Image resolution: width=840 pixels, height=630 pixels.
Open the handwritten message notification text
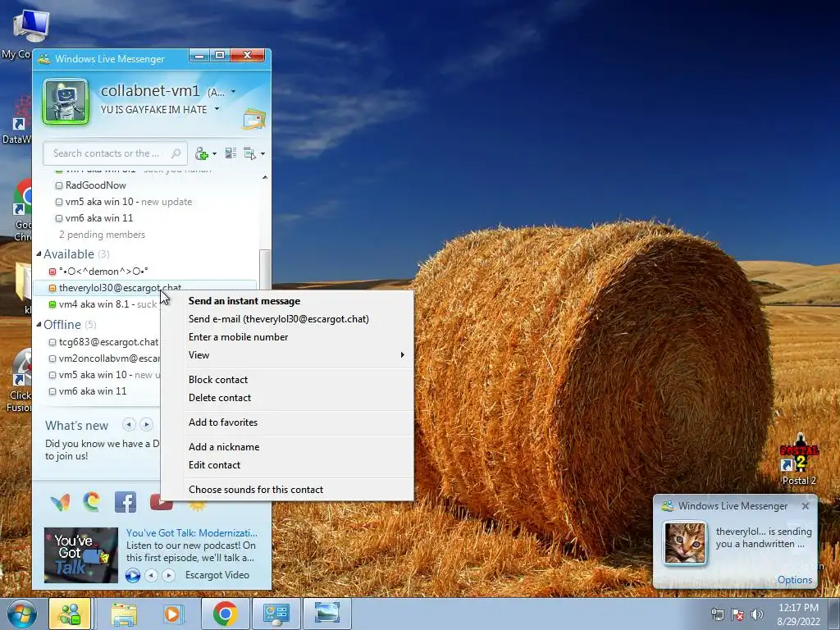tap(764, 537)
